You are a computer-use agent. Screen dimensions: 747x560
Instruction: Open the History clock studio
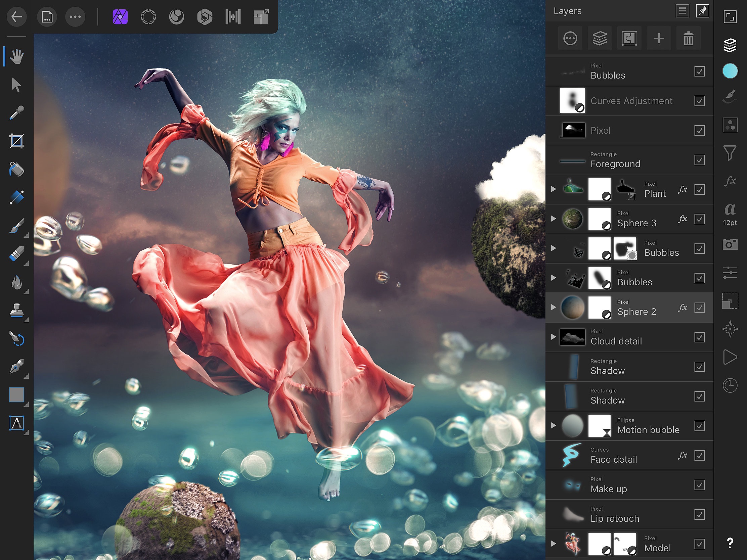(730, 385)
